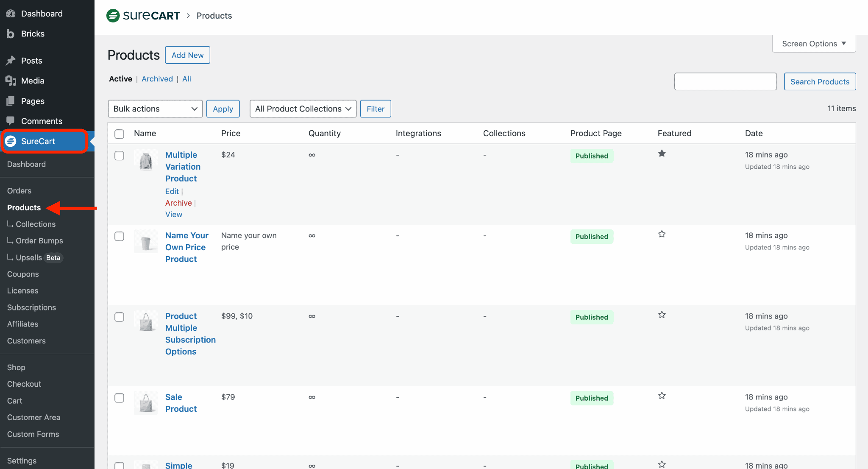Click Archive link under Multiple Variation Product
868x469 pixels.
[178, 203]
